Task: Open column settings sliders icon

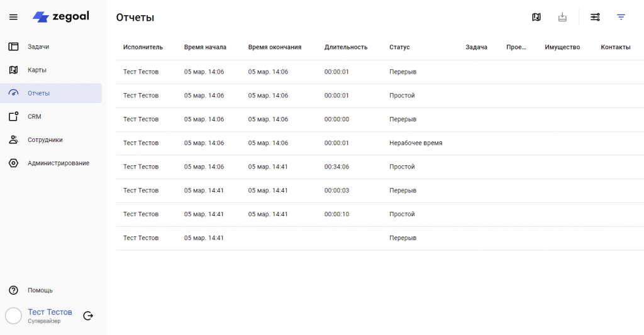Action: coord(595,17)
